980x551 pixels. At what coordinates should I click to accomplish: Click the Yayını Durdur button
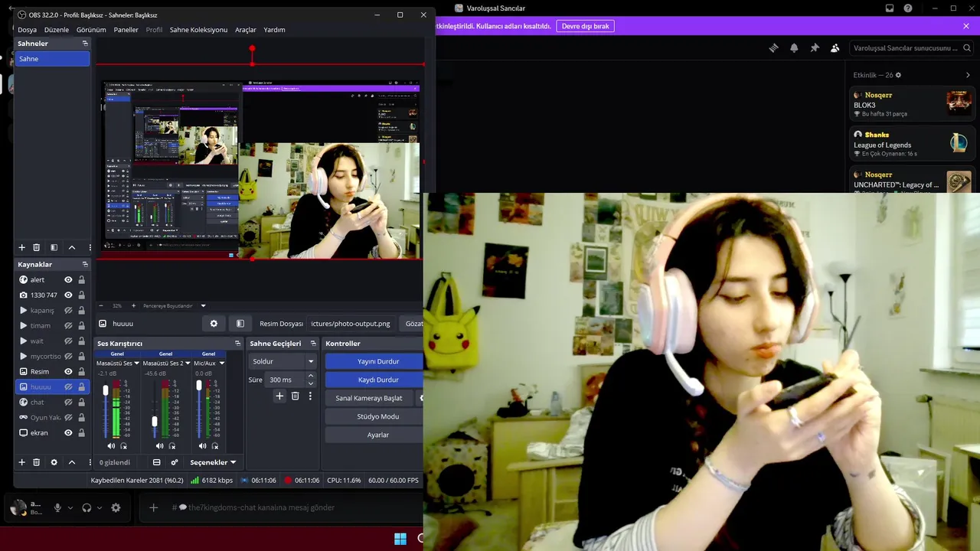pos(374,361)
